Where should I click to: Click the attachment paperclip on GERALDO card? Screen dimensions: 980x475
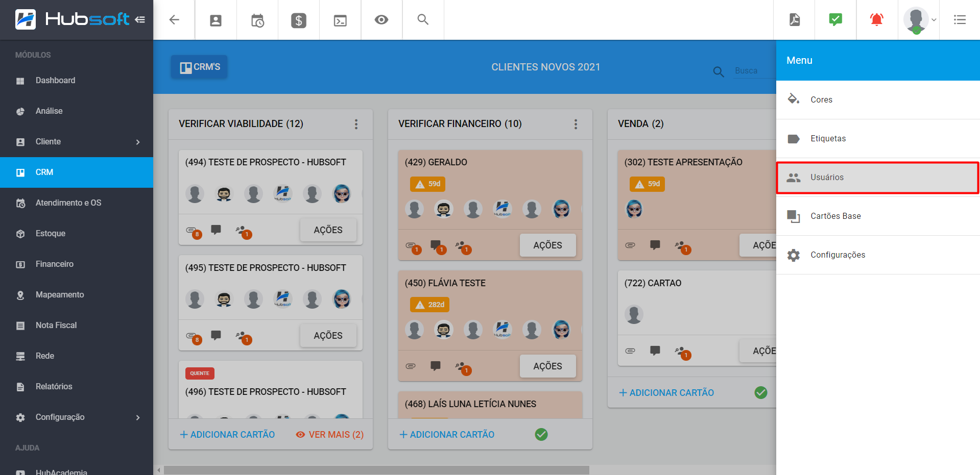click(411, 245)
